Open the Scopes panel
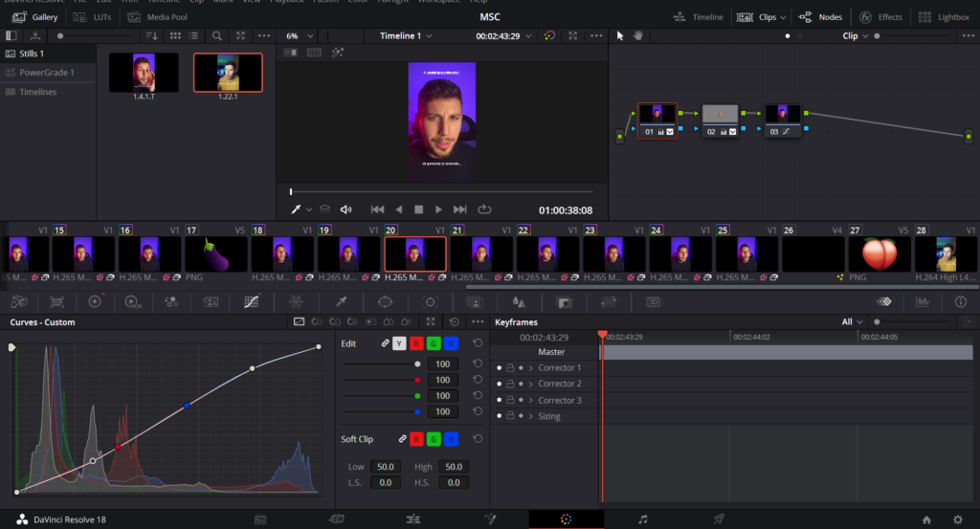 (923, 302)
